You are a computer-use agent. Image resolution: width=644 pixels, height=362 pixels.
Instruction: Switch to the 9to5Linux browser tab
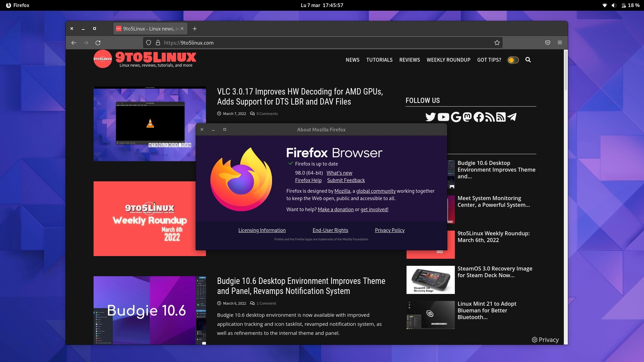tap(150, 29)
